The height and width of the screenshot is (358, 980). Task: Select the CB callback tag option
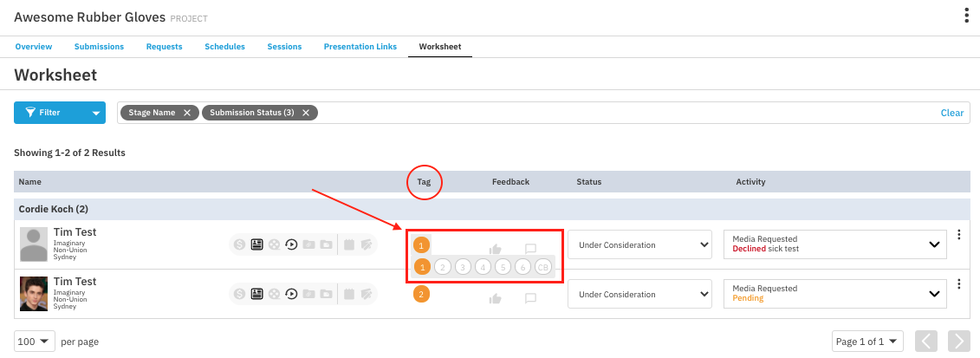(x=543, y=267)
